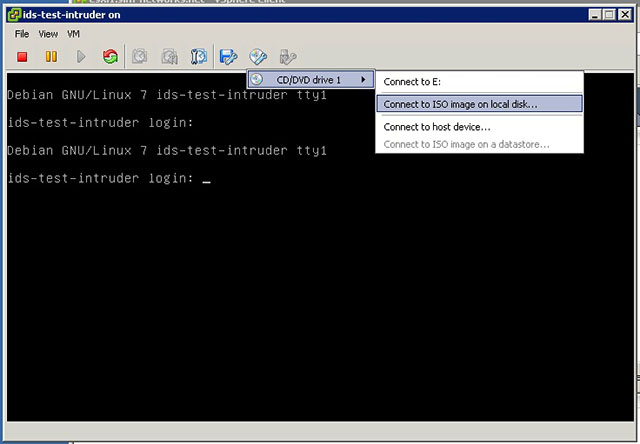Click the green play power-on icon
Image resolution: width=640 pixels, height=444 pixels.
(81, 56)
